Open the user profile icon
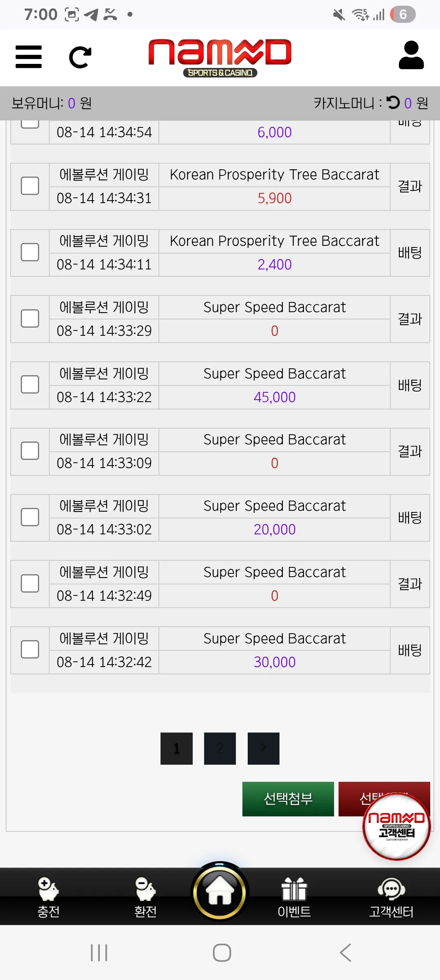Viewport: 440px width, 980px height. 411,55
